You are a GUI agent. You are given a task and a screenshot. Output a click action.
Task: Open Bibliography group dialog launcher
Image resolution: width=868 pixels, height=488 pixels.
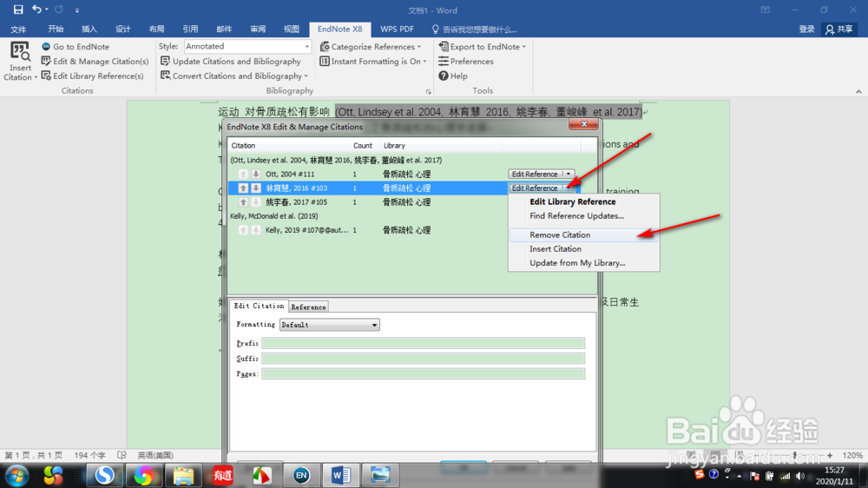pos(429,91)
